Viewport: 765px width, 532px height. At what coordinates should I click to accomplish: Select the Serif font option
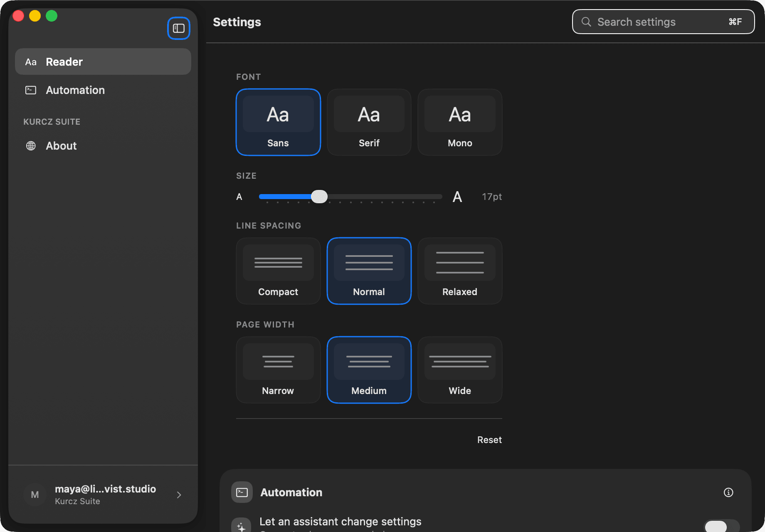tap(369, 122)
